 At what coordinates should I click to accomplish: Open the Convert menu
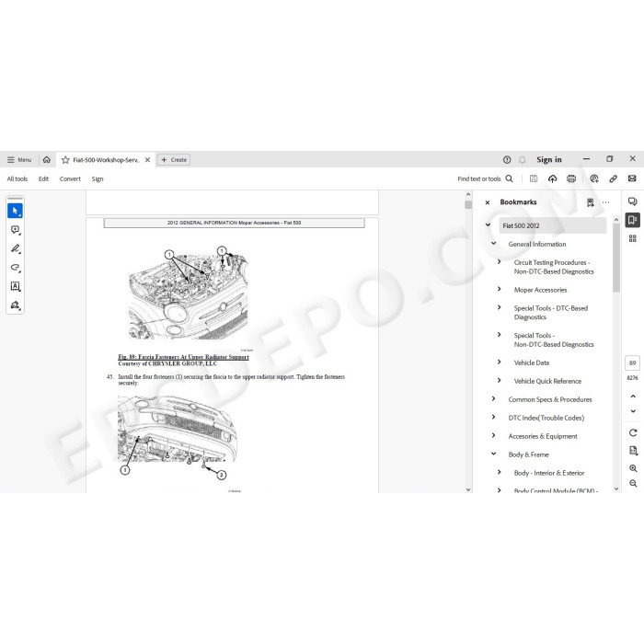[70, 178]
